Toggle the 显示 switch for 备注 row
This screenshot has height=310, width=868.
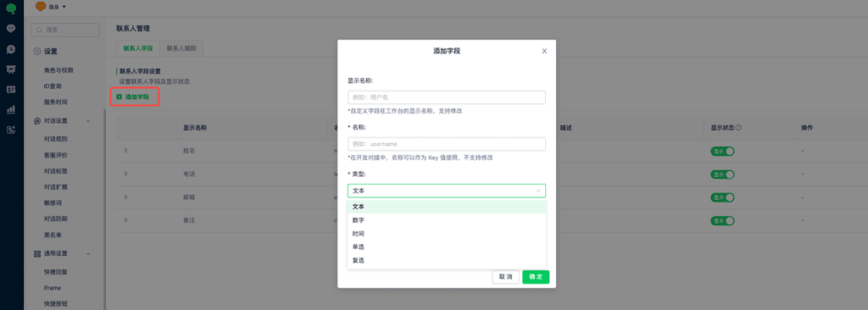[722, 221]
